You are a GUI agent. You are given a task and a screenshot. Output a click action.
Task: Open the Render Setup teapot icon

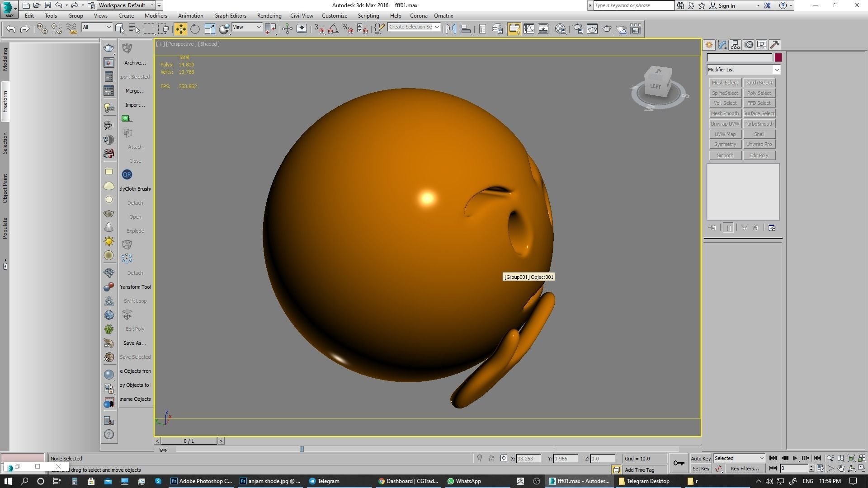[x=578, y=29]
